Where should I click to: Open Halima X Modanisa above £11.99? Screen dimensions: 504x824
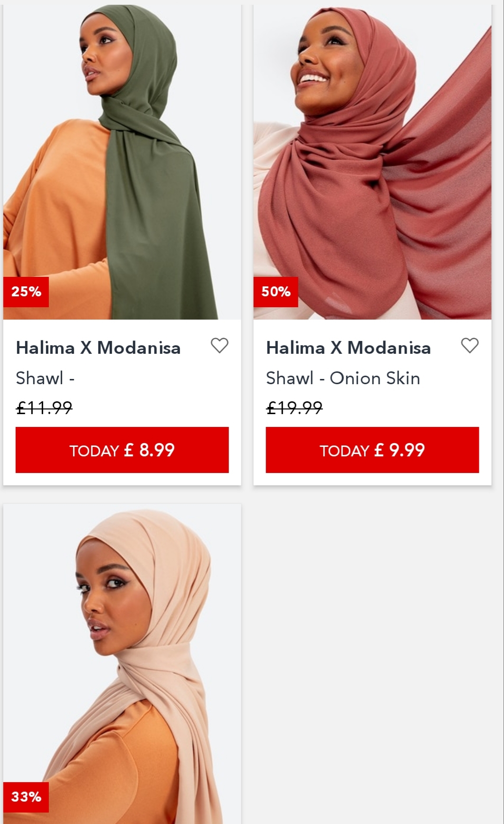[98, 348]
